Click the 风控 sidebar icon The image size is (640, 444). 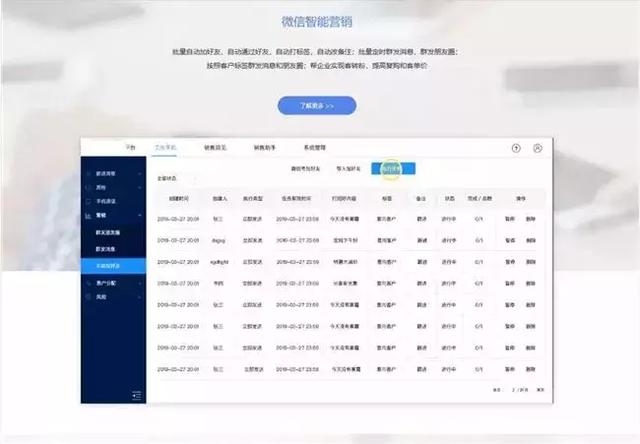pyautogui.click(x=88, y=298)
